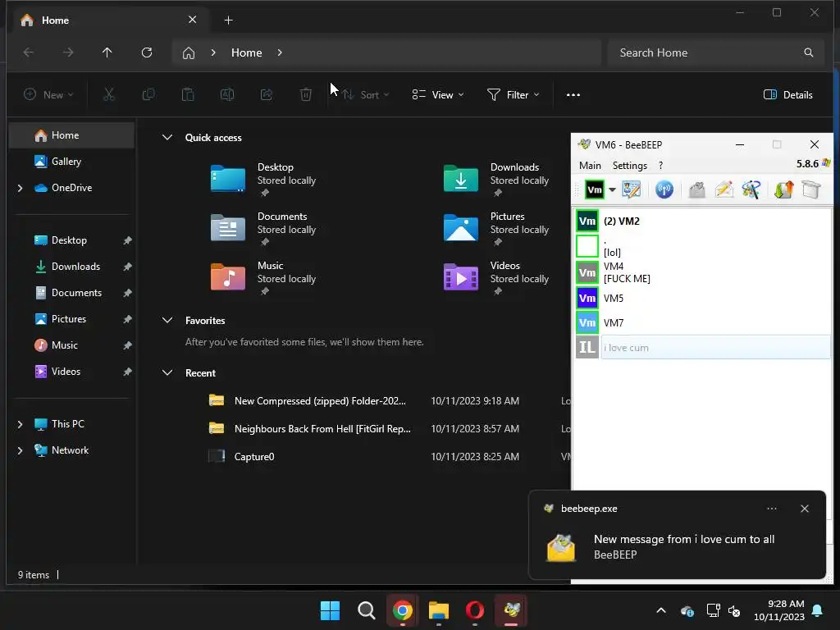Click the new message notification text
The height and width of the screenshot is (630, 840).
click(684, 540)
